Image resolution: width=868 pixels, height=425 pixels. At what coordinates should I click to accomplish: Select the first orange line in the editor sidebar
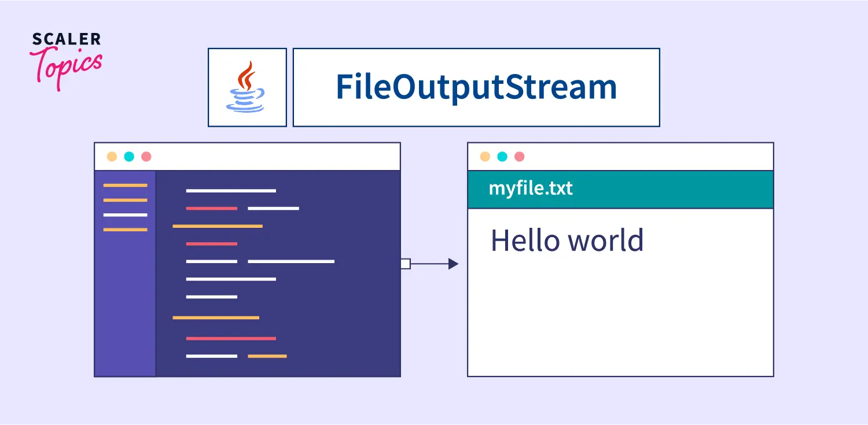click(125, 186)
